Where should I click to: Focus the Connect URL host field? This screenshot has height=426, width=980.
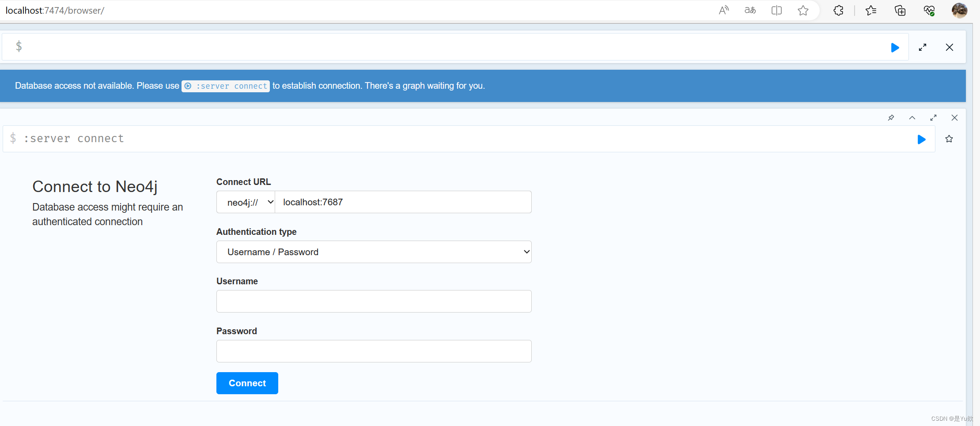tap(403, 202)
